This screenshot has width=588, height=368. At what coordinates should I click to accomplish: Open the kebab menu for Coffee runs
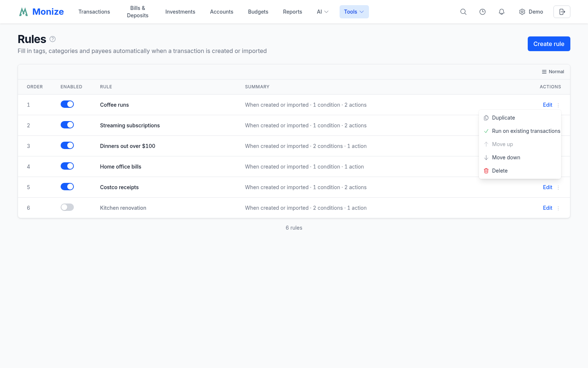[558, 105]
